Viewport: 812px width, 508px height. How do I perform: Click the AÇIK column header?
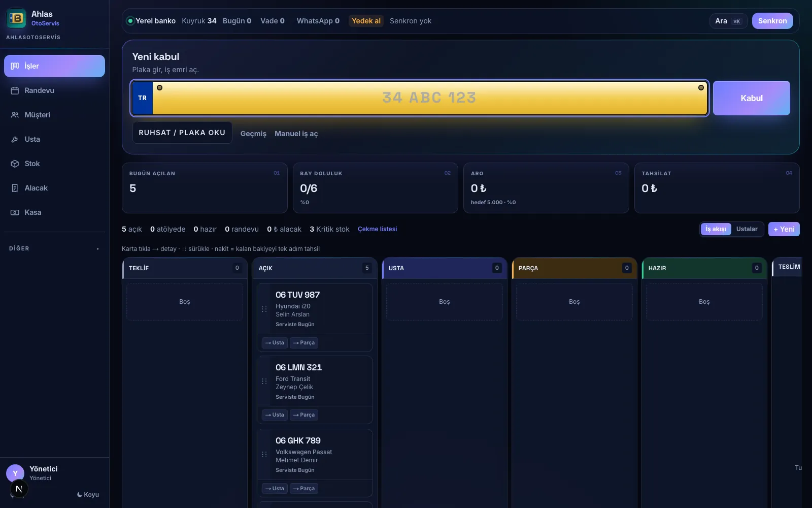click(x=315, y=268)
